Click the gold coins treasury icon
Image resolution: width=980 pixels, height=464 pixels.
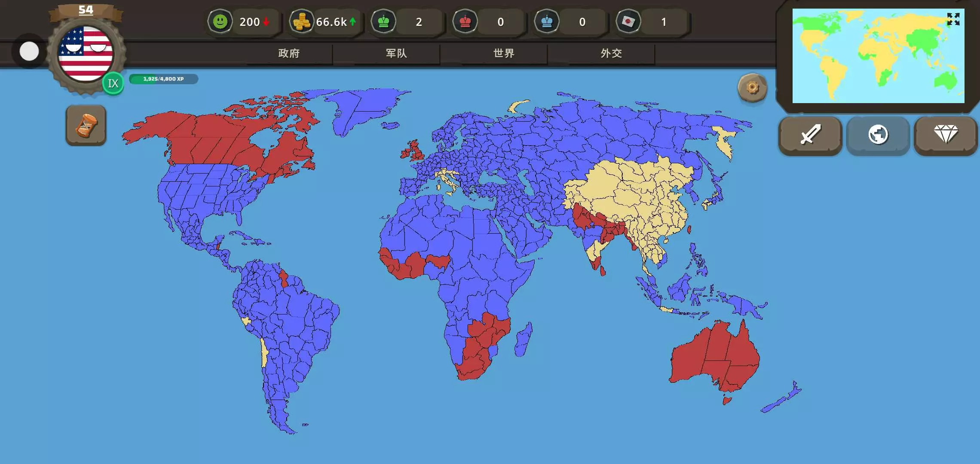301,21
